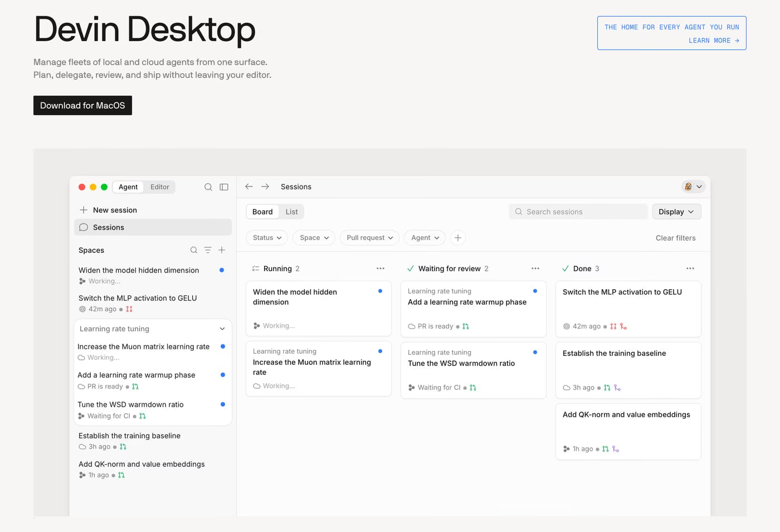Open Sessions in the sidebar

(153, 227)
